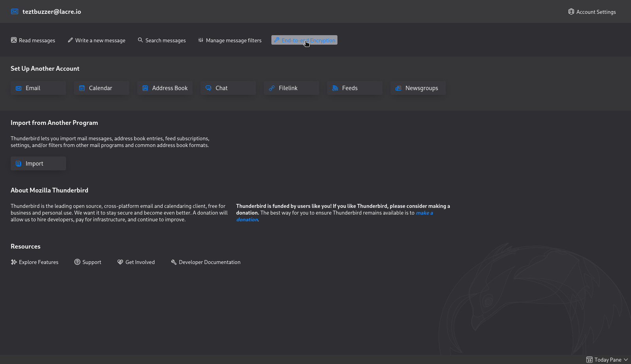Click the Import button
Screen dimensions: 631x364
(x=38, y=164)
